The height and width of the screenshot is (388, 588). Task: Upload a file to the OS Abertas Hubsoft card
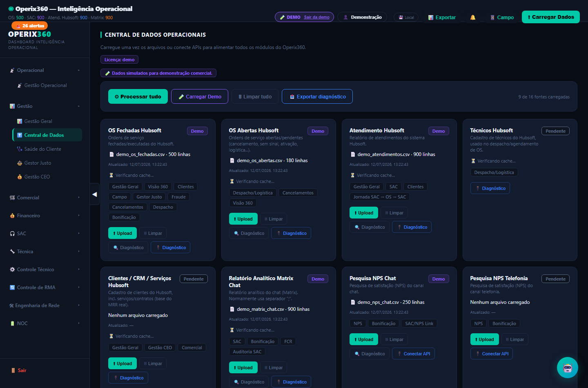pyautogui.click(x=243, y=219)
